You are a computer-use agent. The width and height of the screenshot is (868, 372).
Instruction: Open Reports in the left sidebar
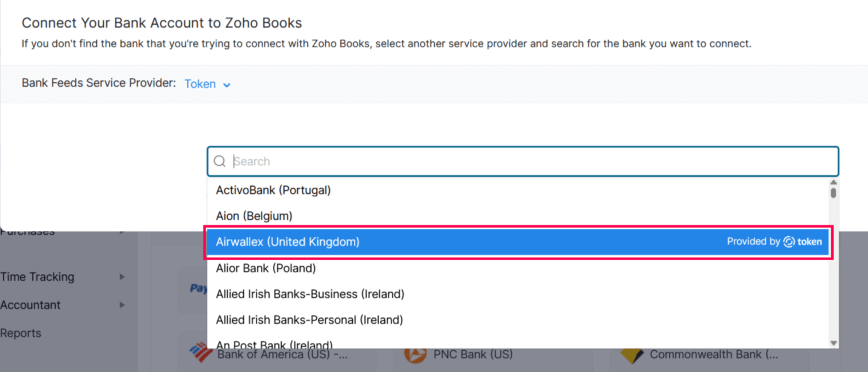tap(21, 333)
